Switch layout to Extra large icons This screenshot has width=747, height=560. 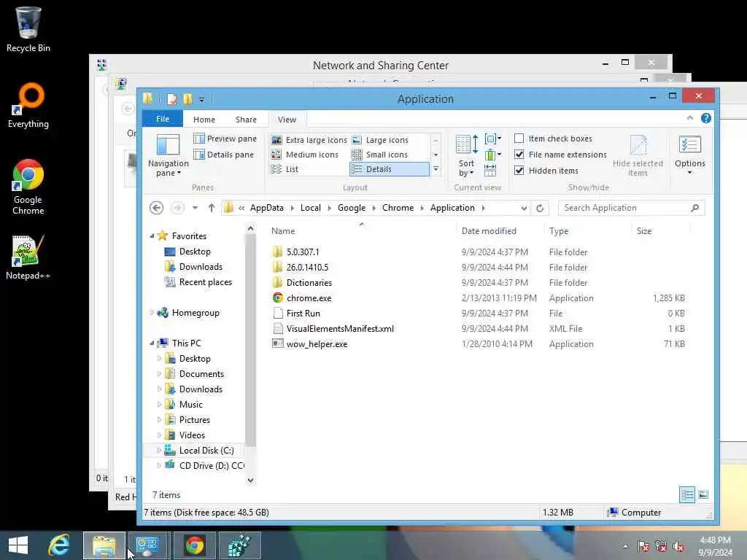point(309,140)
